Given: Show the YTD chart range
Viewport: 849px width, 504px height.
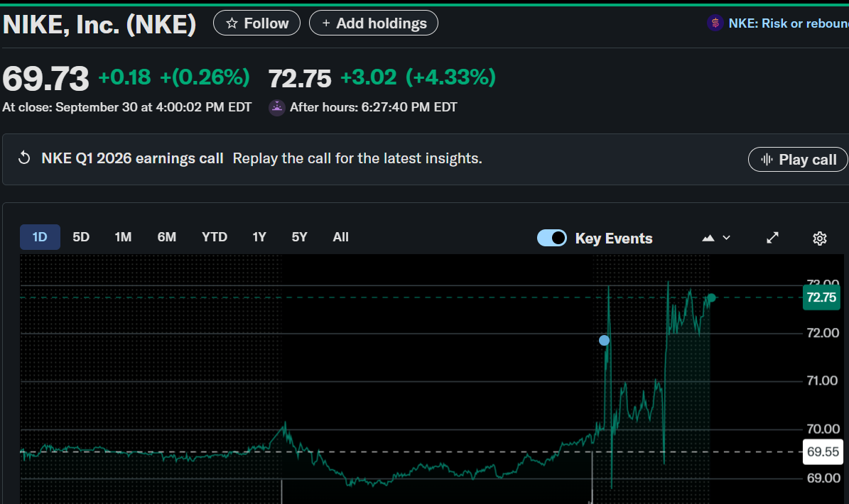Looking at the screenshot, I should (214, 237).
